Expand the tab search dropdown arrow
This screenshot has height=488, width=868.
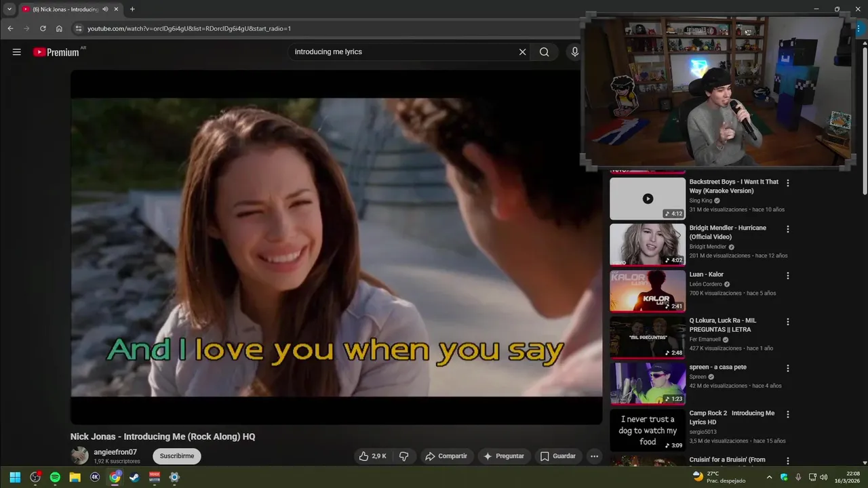(x=9, y=9)
